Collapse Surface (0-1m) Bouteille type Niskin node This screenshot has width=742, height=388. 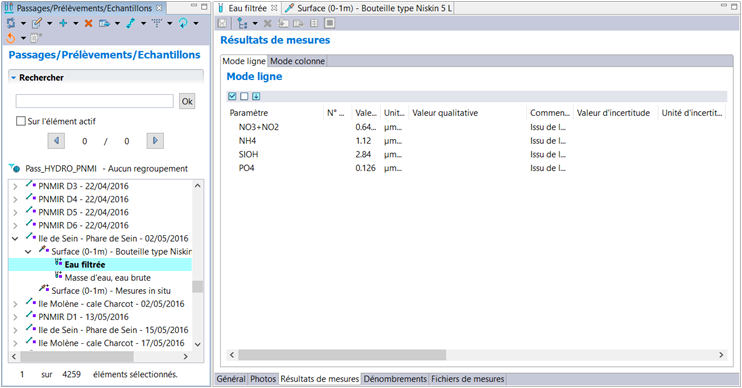point(28,252)
